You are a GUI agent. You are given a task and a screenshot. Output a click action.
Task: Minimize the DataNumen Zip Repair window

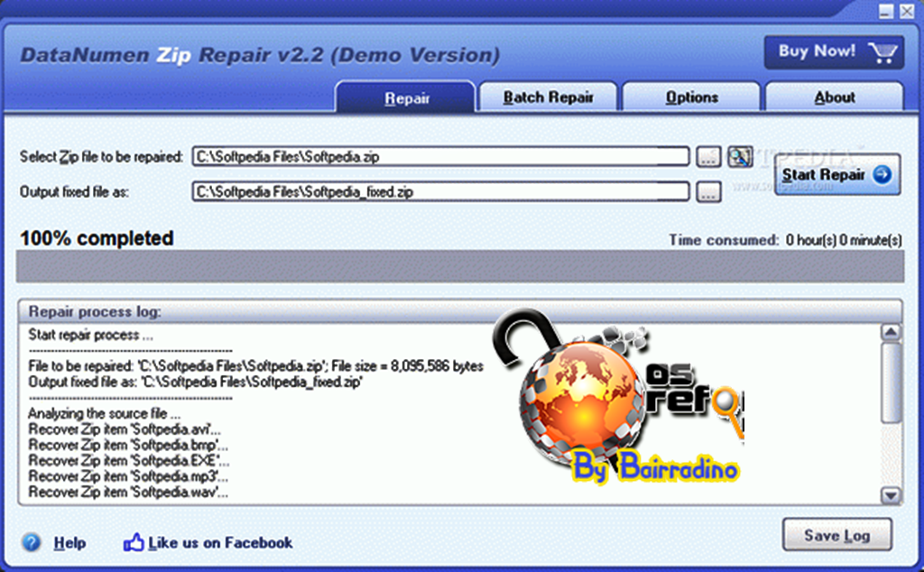886,11
